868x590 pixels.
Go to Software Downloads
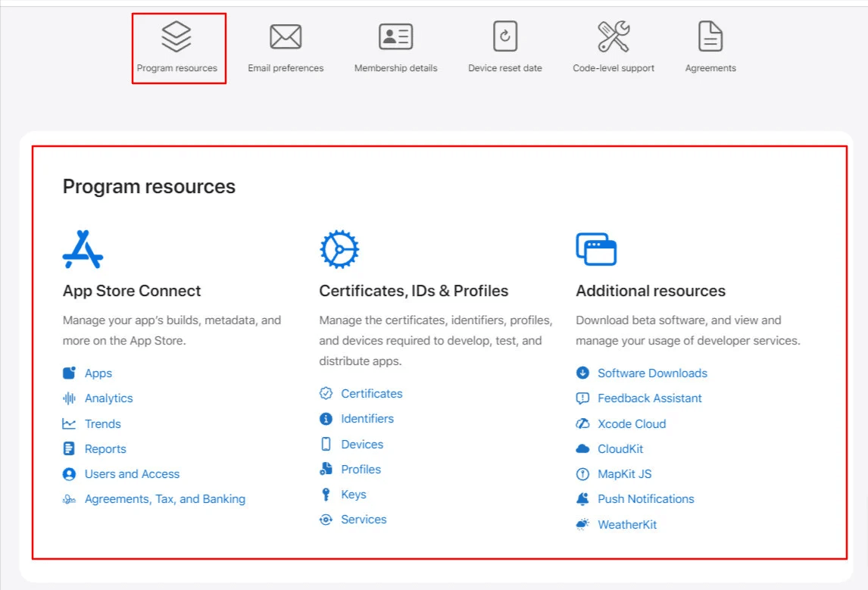pyautogui.click(x=652, y=373)
